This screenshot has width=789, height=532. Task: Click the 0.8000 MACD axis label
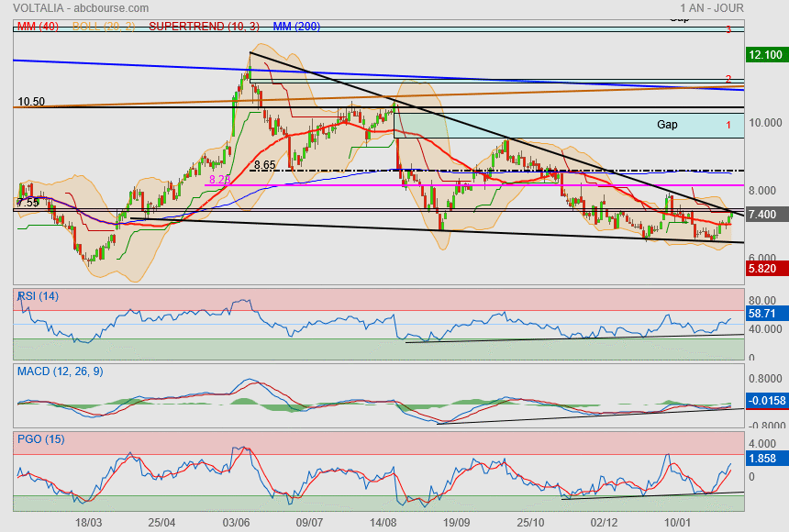pos(765,379)
